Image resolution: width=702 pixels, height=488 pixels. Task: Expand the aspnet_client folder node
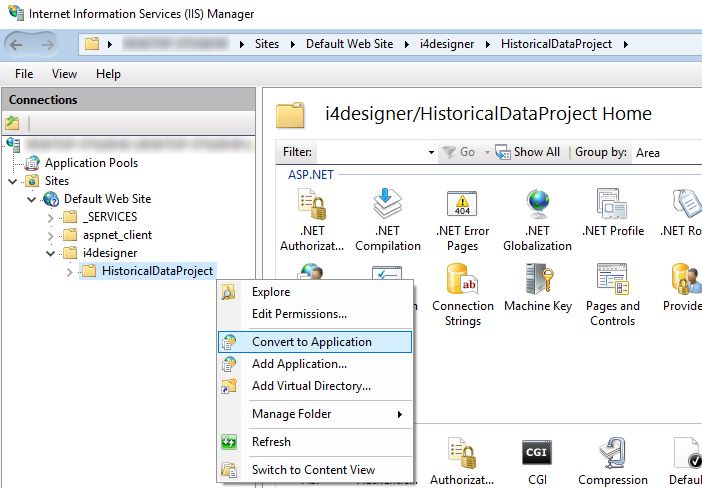(51, 236)
